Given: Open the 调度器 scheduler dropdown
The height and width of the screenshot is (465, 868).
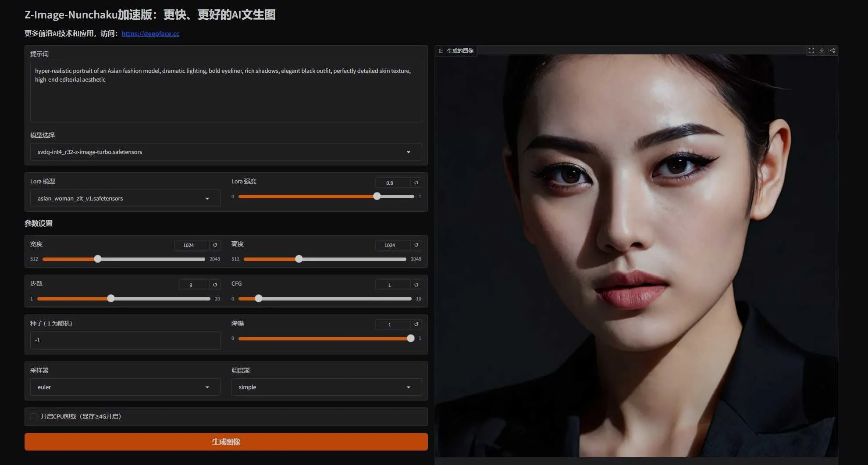Looking at the screenshot, I should (x=409, y=387).
